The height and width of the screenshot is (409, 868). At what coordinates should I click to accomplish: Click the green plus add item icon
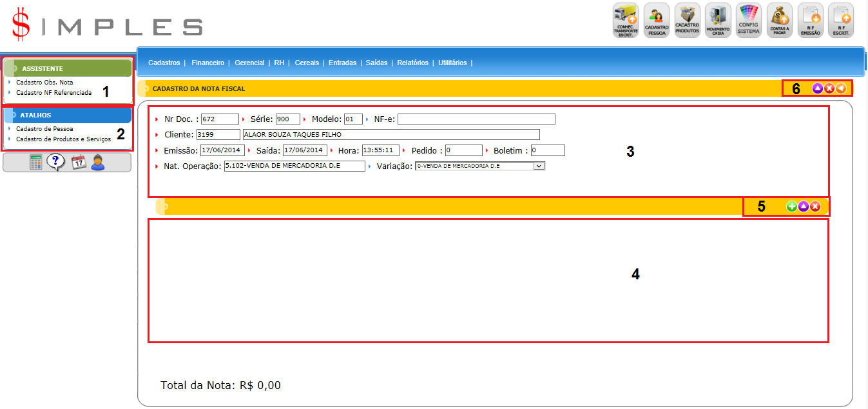tap(792, 206)
